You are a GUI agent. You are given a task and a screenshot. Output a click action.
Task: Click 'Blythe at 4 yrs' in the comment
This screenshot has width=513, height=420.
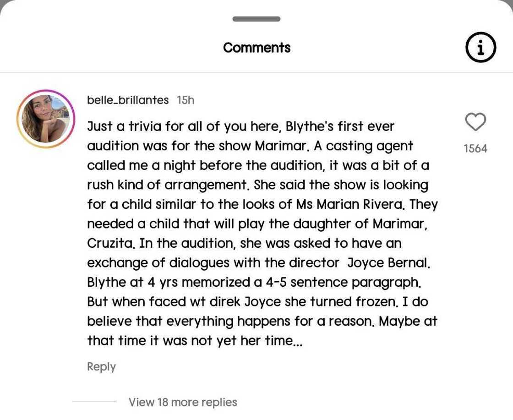133,282
